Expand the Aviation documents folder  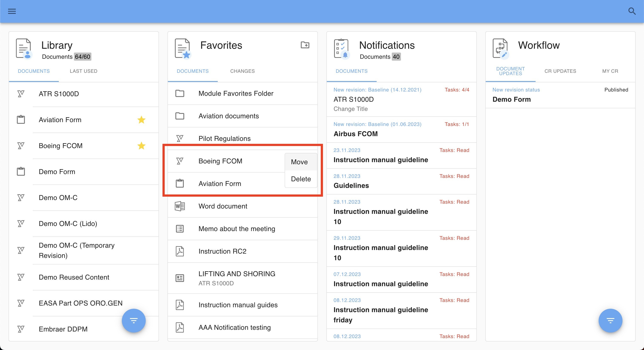click(x=229, y=116)
